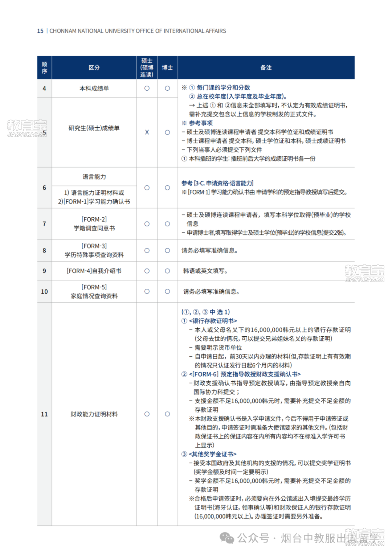Click the "备注" column header
This screenshot has height=554, width=392.
point(266,67)
